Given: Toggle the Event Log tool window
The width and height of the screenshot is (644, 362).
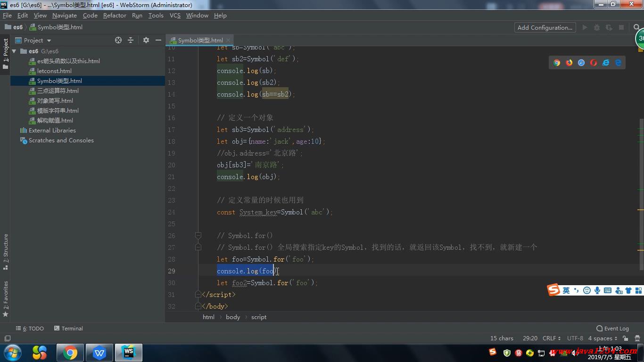Looking at the screenshot, I should coord(612,329).
